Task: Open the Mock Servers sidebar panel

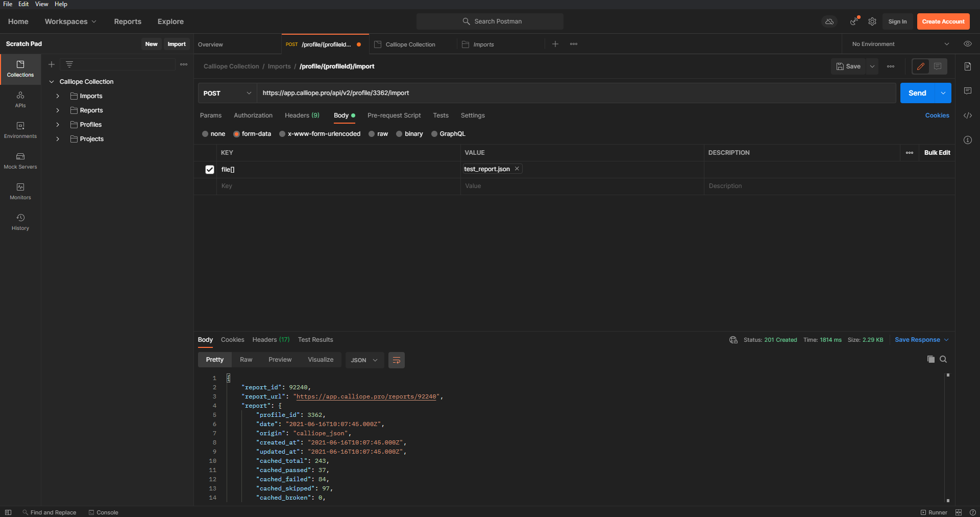Action: (x=20, y=161)
